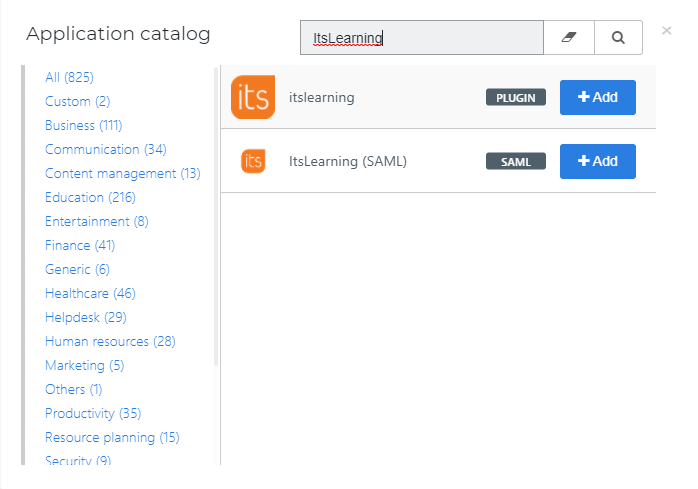Select the itslearning result name

tap(321, 98)
